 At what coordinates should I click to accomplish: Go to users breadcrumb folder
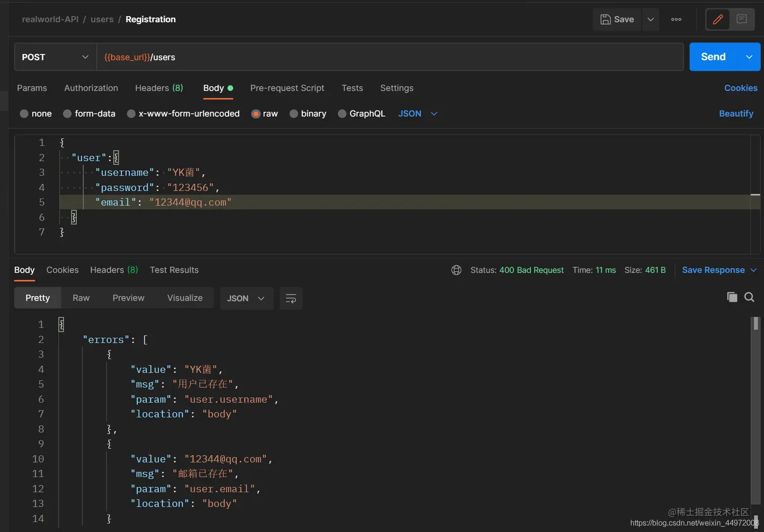[x=102, y=19]
